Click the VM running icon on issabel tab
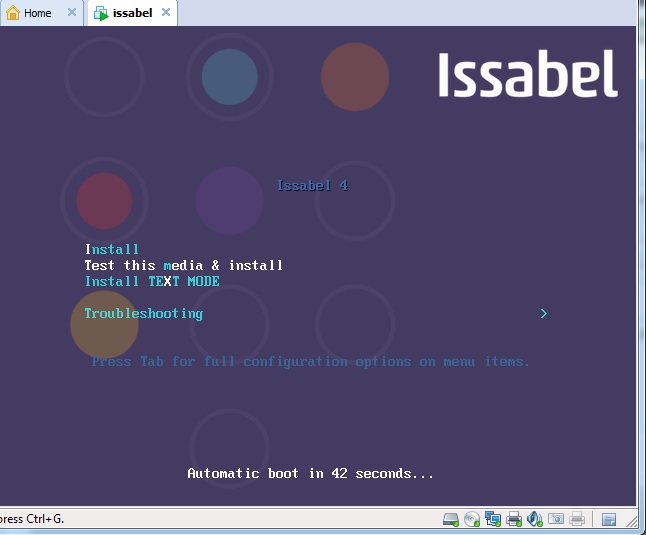 (x=101, y=13)
